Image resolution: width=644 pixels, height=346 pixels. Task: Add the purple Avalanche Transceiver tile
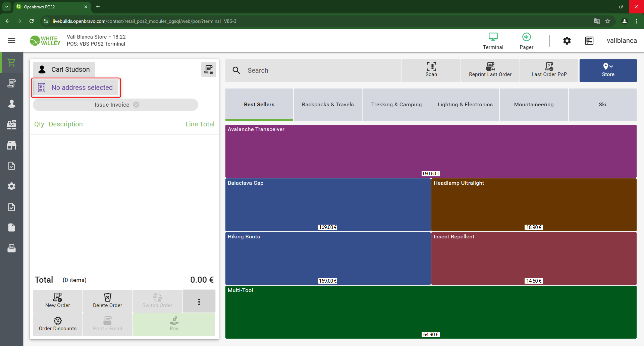click(x=431, y=151)
